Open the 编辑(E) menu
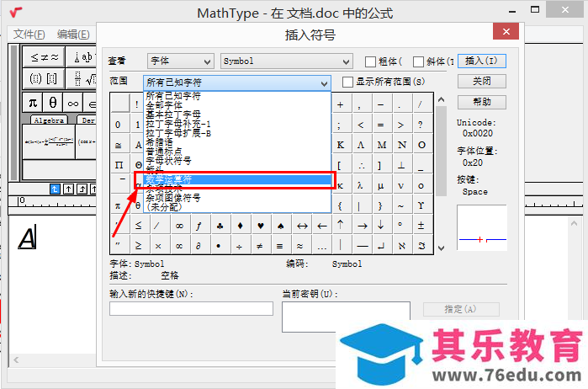588x389 pixels. [x=73, y=35]
